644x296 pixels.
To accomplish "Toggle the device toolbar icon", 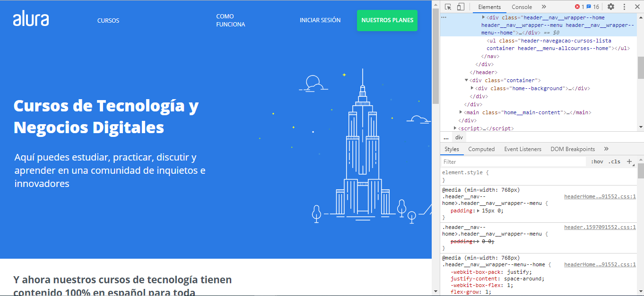I will click(461, 7).
